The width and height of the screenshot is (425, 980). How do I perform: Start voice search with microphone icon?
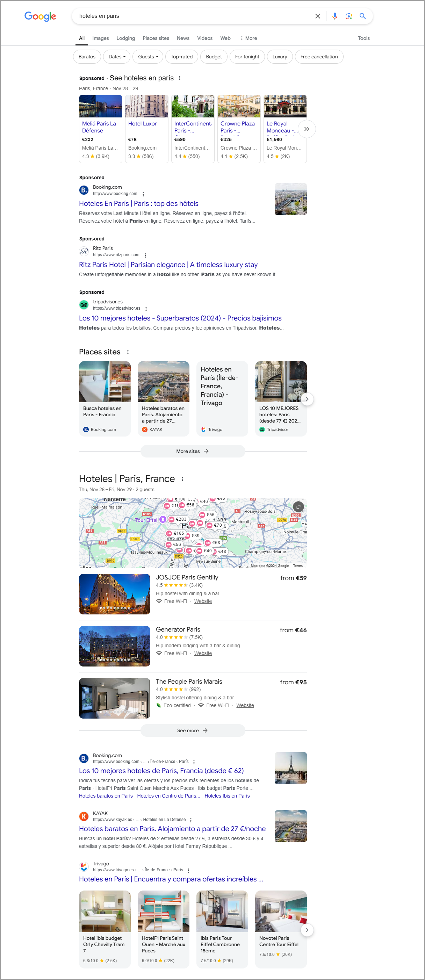(334, 16)
